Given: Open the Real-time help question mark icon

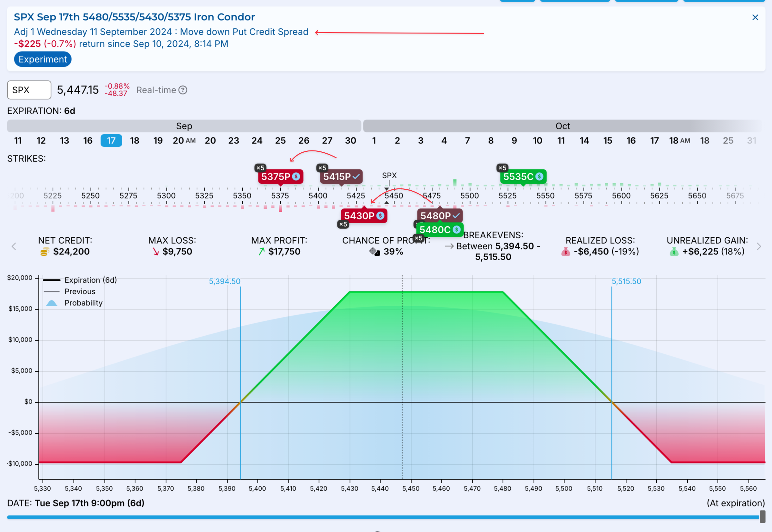Looking at the screenshot, I should click(183, 90).
